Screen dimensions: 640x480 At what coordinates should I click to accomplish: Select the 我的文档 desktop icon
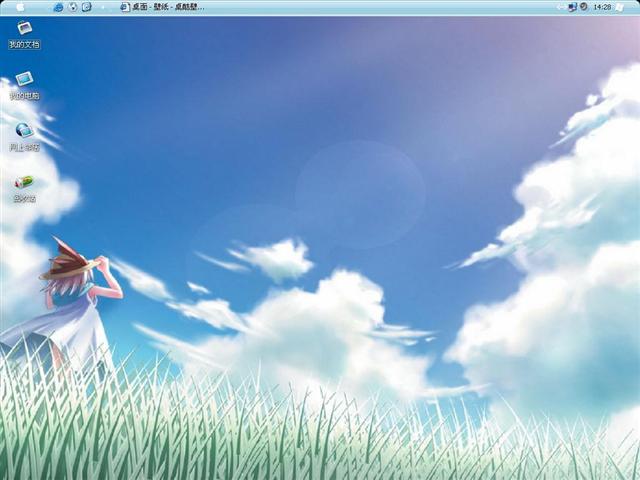click(x=24, y=35)
